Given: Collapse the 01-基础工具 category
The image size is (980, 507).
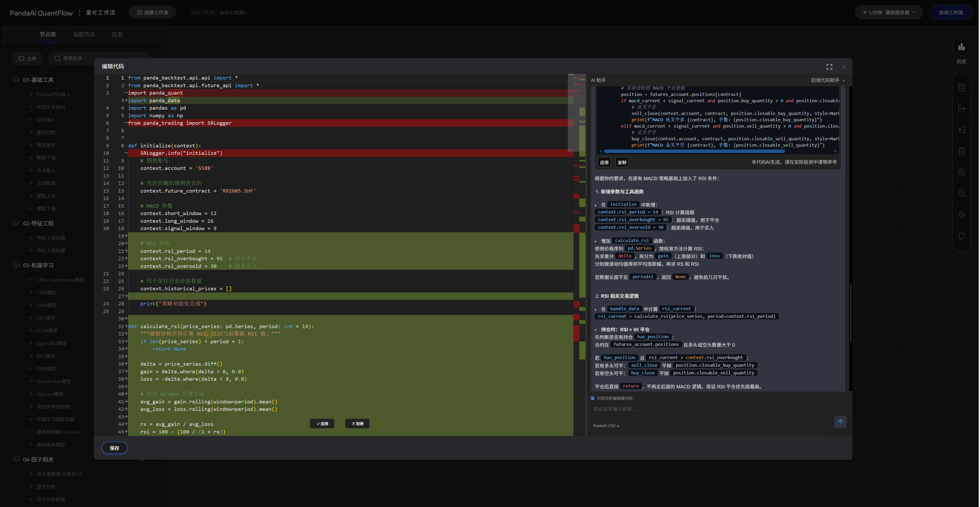Looking at the screenshot, I should (38, 80).
